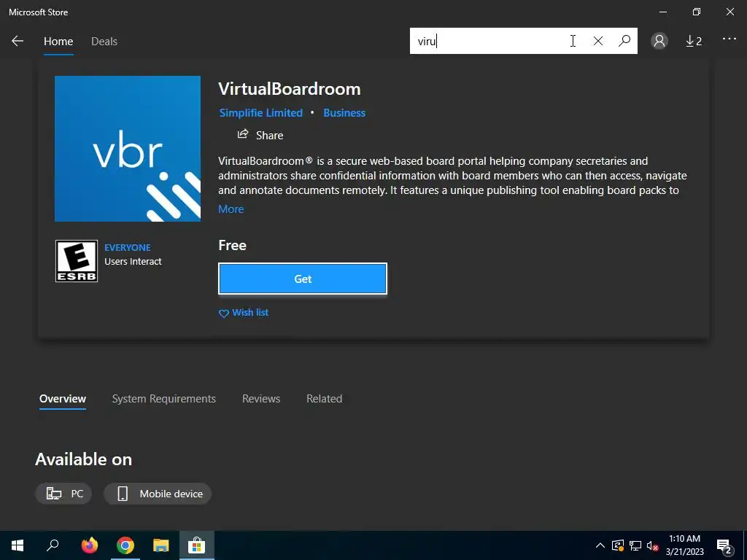Image resolution: width=747 pixels, height=560 pixels.
Task: Expand description with More link
Action: [231, 209]
